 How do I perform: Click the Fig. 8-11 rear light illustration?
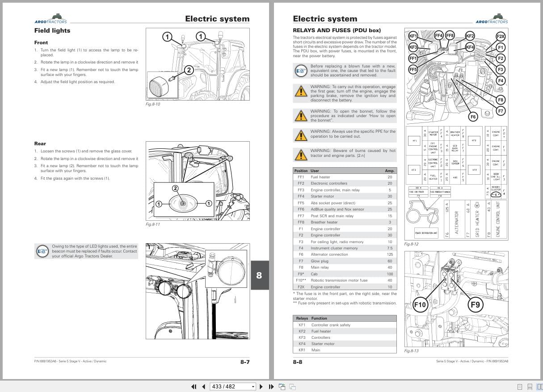[198, 181]
